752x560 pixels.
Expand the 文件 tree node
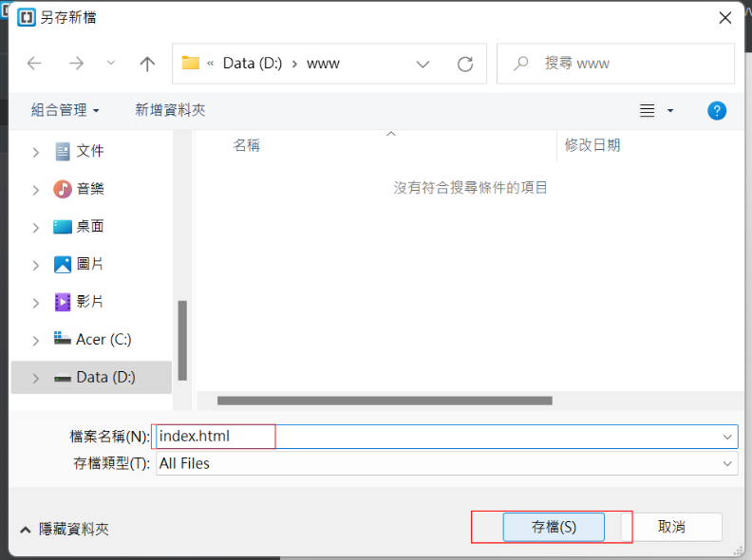click(35, 153)
